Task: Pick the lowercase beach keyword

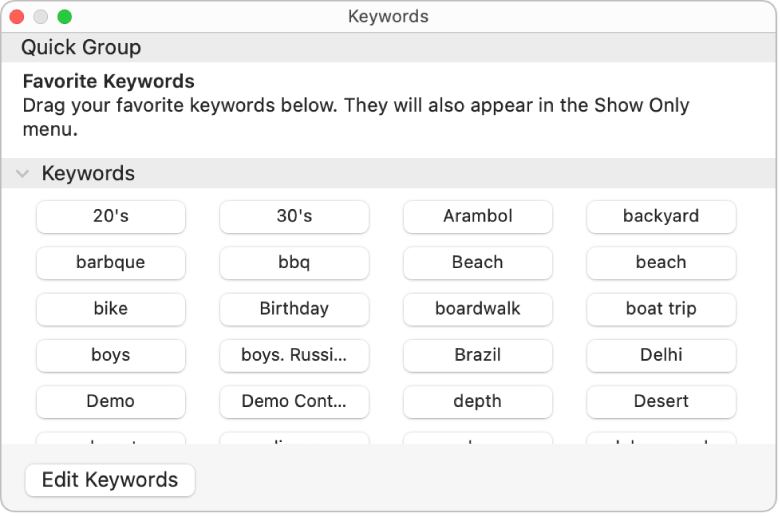Action: (661, 262)
